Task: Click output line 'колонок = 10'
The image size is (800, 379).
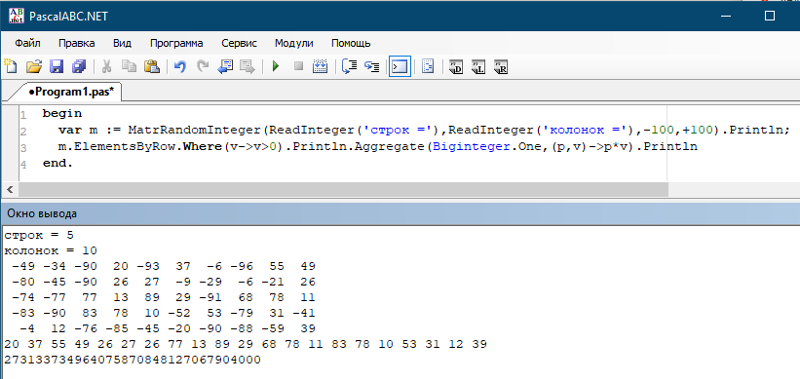Action: 51,251
